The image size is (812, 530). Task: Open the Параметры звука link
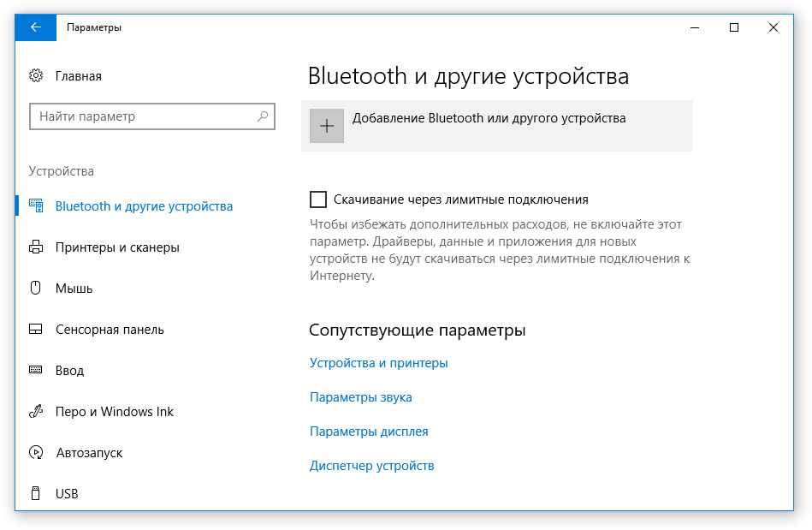point(361,396)
